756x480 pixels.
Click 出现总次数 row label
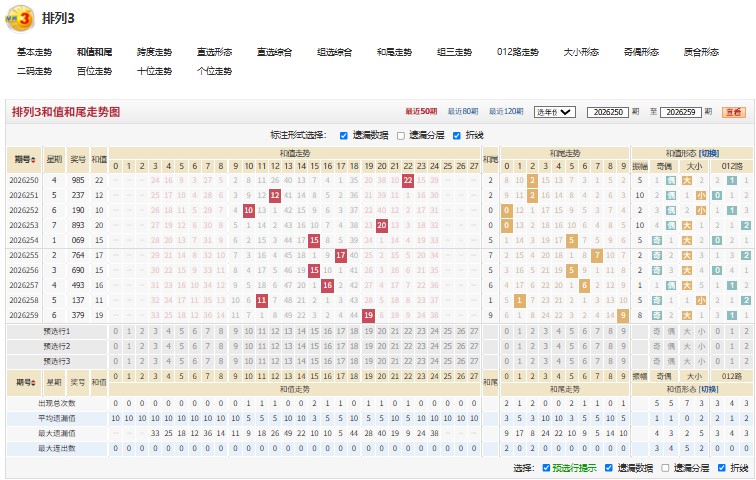57,403
